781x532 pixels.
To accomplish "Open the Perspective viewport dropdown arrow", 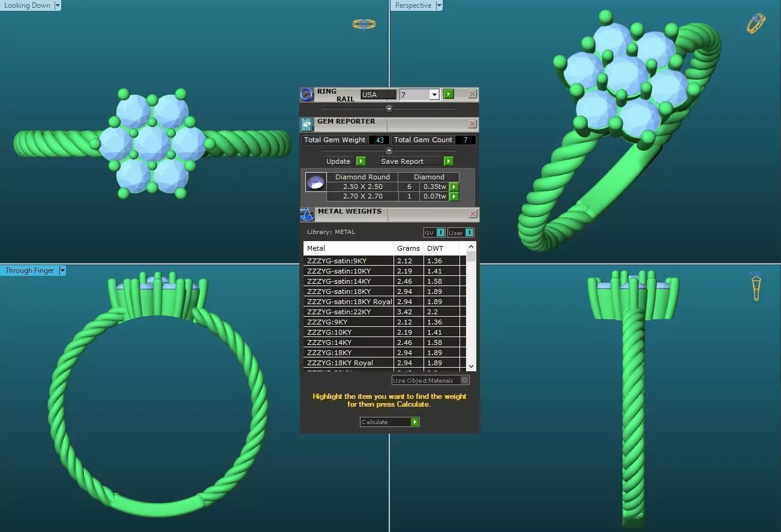I will click(x=439, y=5).
